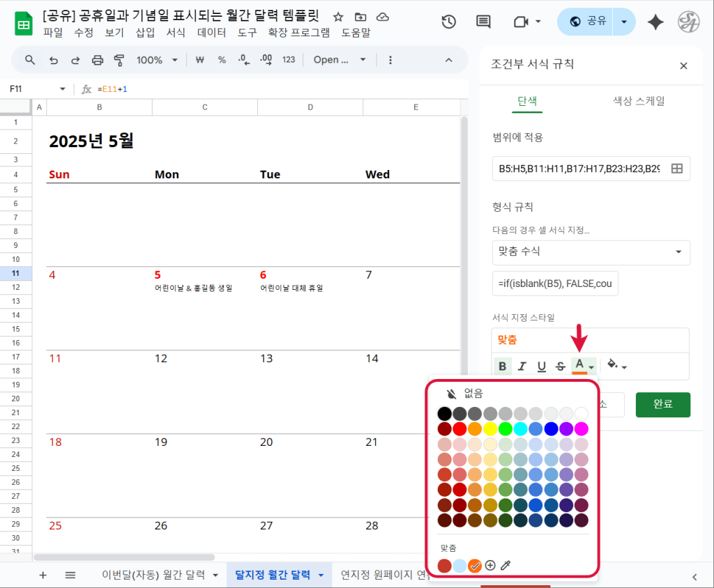The height and width of the screenshot is (588, 714).
Task: Open the comments icon in header
Action: 483,22
